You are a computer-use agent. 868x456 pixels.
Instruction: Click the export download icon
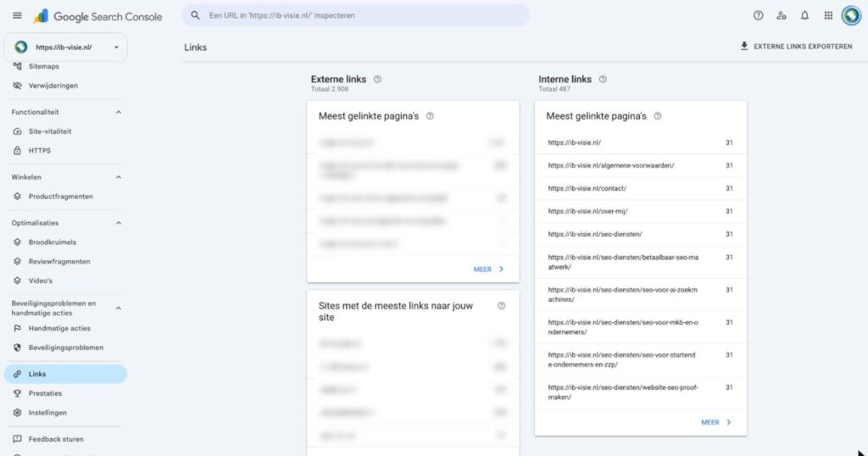pyautogui.click(x=744, y=46)
